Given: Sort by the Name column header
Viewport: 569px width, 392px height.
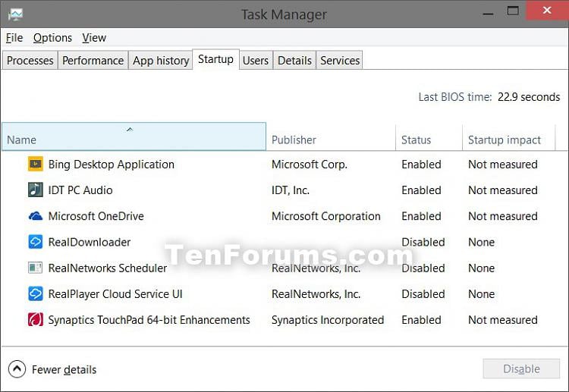Looking at the screenshot, I should click(134, 136).
